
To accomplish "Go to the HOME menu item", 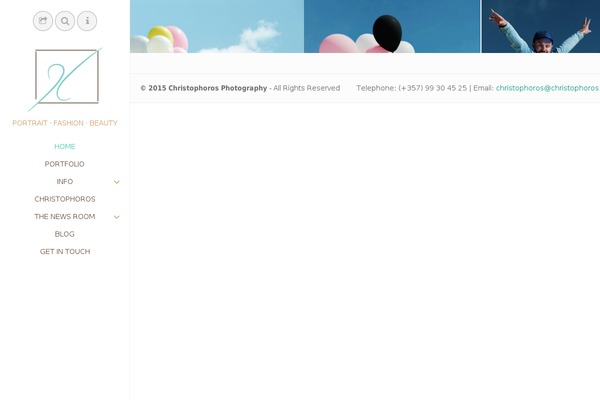I will tap(65, 147).
